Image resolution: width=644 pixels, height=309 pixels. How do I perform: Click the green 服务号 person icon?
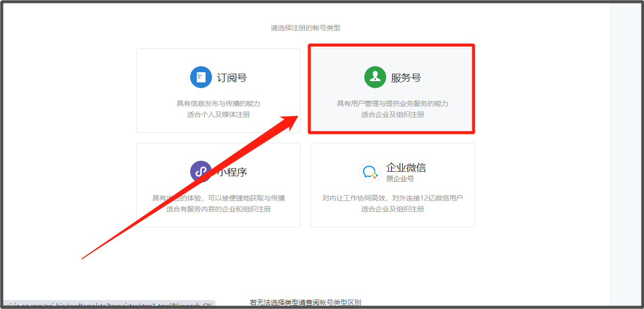point(375,77)
